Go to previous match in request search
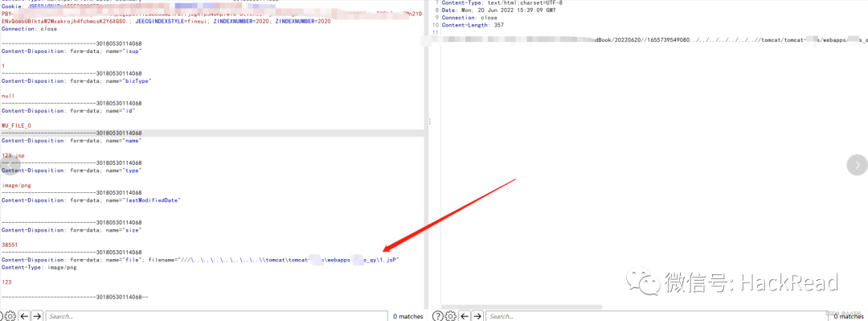This screenshot has height=321, width=868. point(24,316)
